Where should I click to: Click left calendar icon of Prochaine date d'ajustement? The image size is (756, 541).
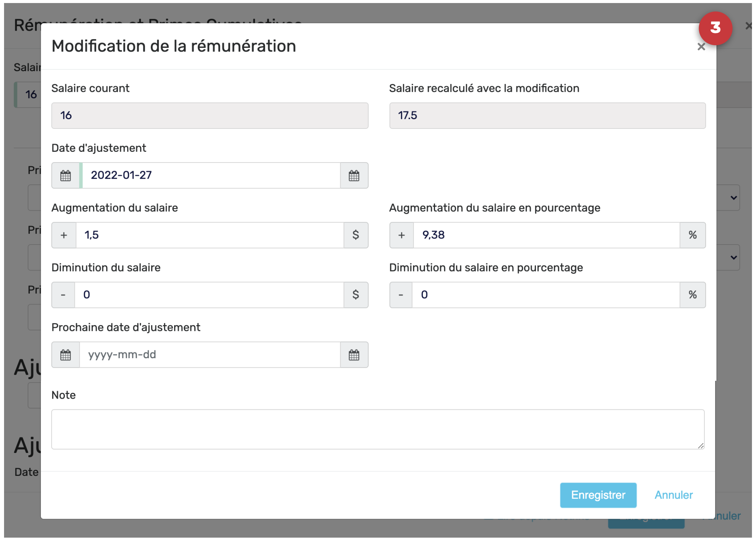pyautogui.click(x=65, y=355)
